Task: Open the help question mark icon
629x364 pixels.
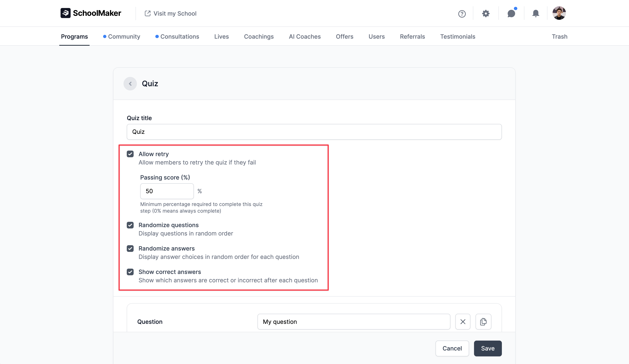Action: 462,14
